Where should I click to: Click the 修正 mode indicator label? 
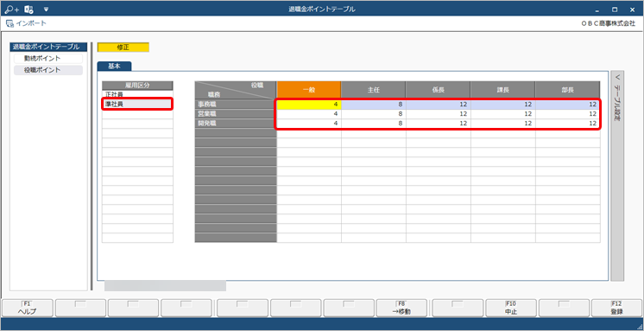pyautogui.click(x=123, y=48)
